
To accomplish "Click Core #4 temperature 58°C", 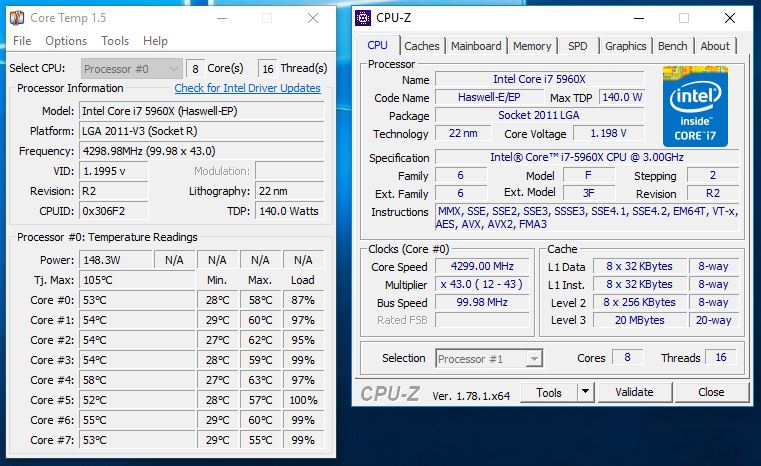I will [137, 380].
